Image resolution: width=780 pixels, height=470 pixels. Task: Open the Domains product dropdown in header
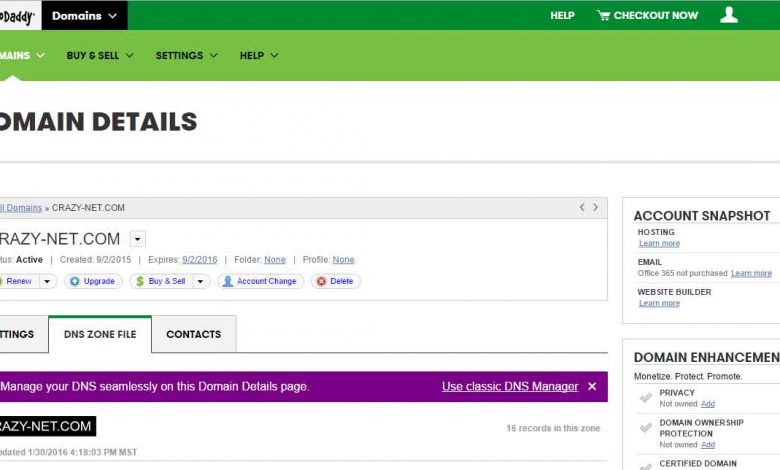click(85, 15)
